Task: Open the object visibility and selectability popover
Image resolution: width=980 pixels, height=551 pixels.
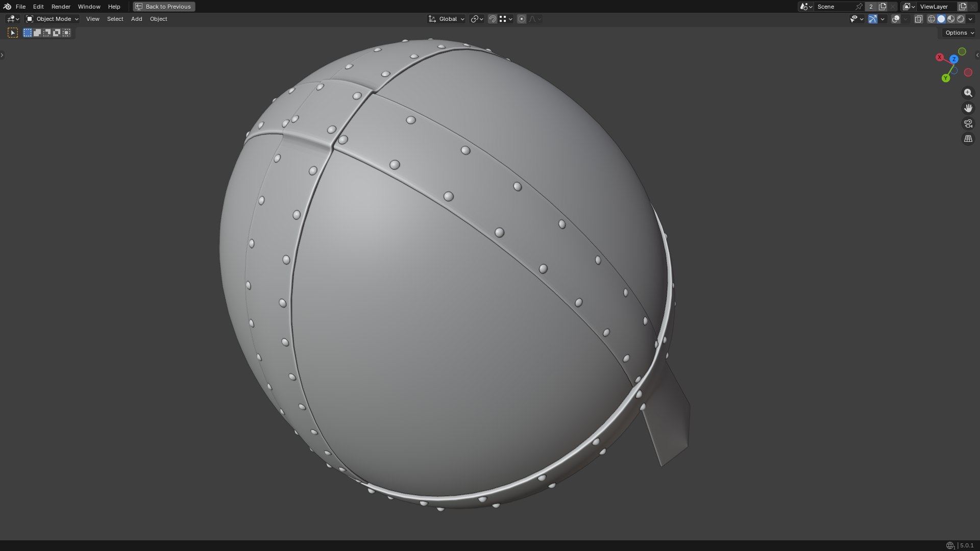Action: pos(856,19)
